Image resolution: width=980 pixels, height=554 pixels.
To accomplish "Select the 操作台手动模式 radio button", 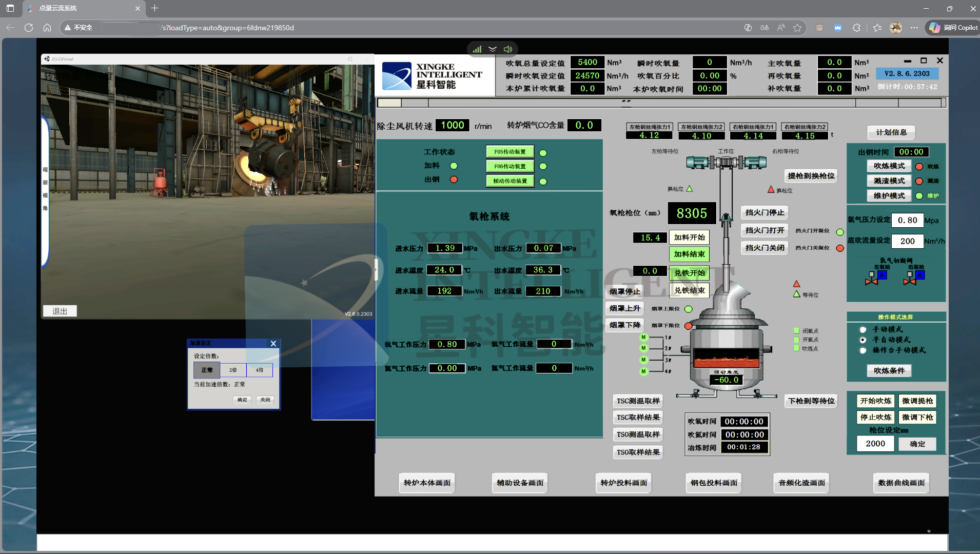I will [863, 350].
